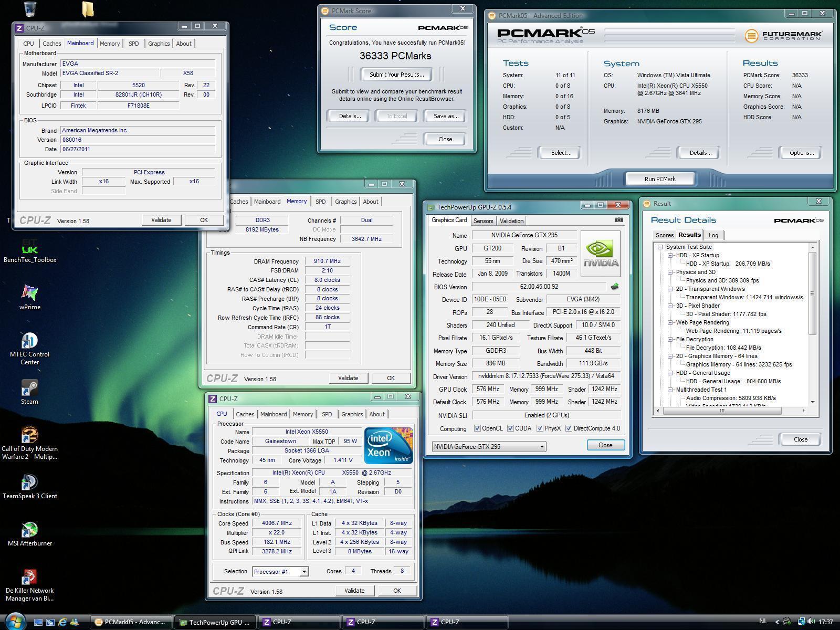This screenshot has width=840, height=630.
Task: Collapse the 2D - Transparent Windows node
Action: click(x=670, y=289)
